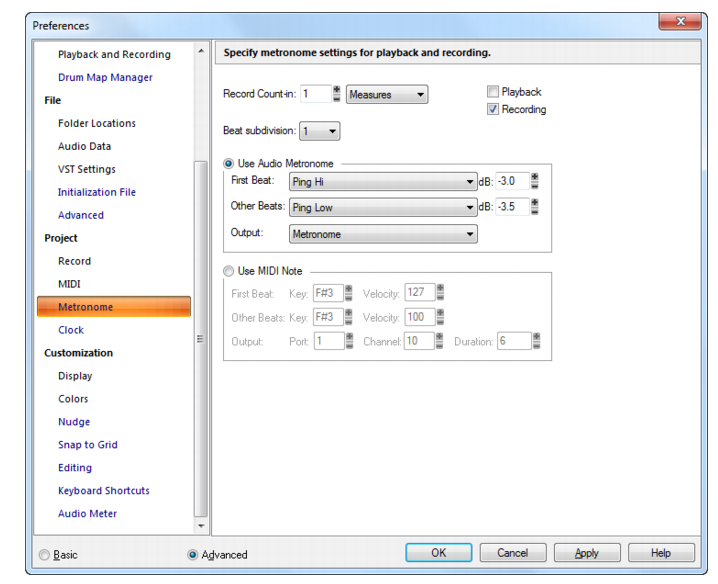Click the OK button
The width and height of the screenshot is (718, 584).
pos(439,553)
